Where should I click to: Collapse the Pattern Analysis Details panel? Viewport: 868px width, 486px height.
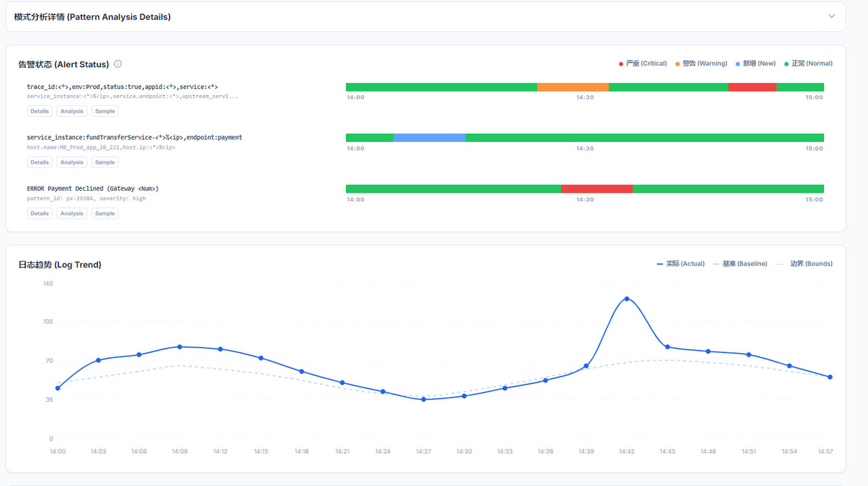(x=831, y=16)
